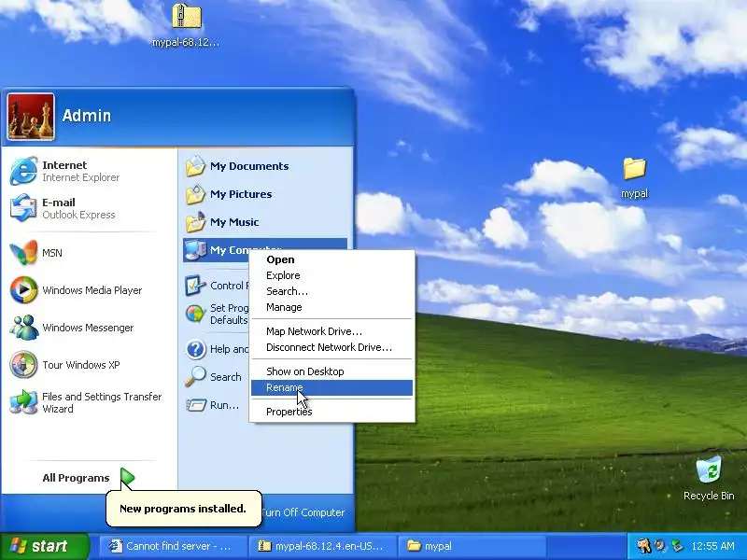Screen dimensions: 747x560
Task: Choose Open in the context menu
Action: pos(331,259)
